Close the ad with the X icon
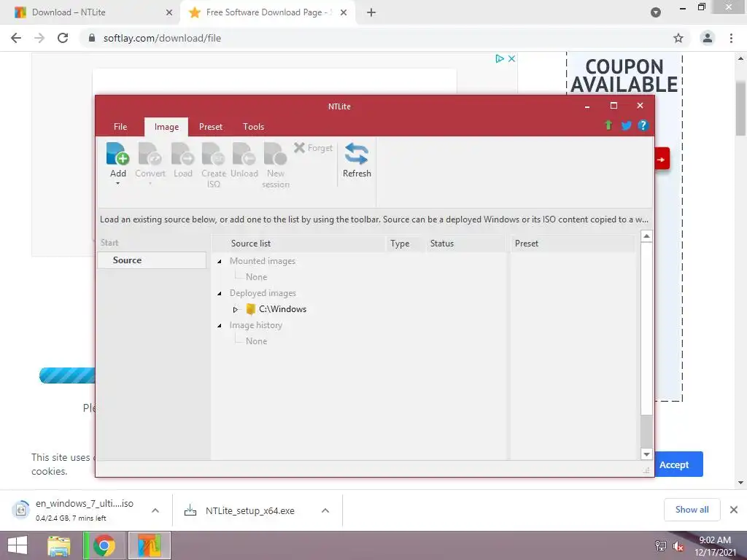 pos(511,58)
